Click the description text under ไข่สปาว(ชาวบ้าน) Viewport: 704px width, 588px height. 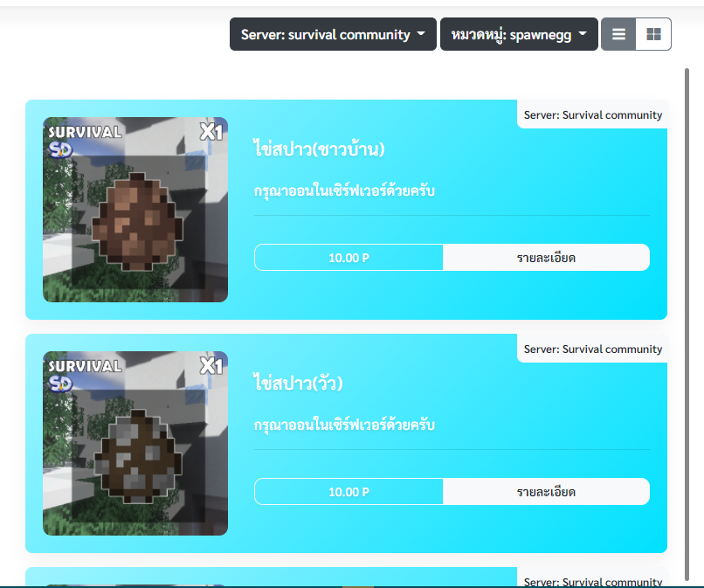tap(344, 191)
